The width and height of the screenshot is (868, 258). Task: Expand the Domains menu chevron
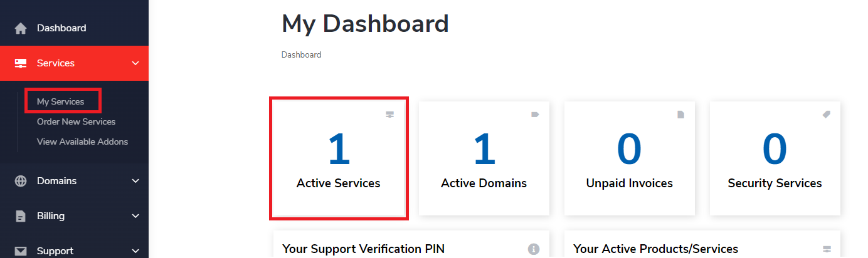(135, 181)
